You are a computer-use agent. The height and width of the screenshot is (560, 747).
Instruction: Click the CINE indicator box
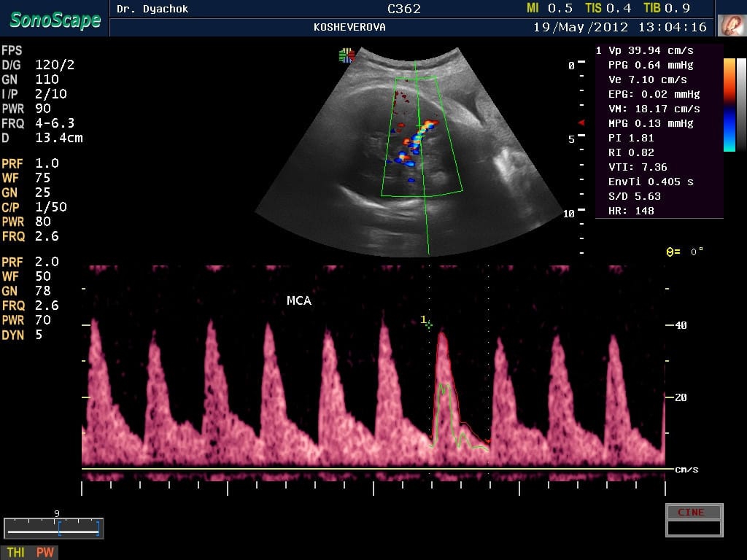(693, 512)
